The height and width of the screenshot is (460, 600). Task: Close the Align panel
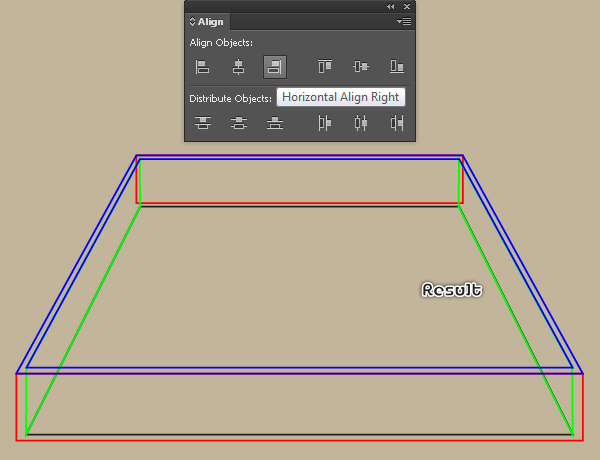tap(407, 7)
